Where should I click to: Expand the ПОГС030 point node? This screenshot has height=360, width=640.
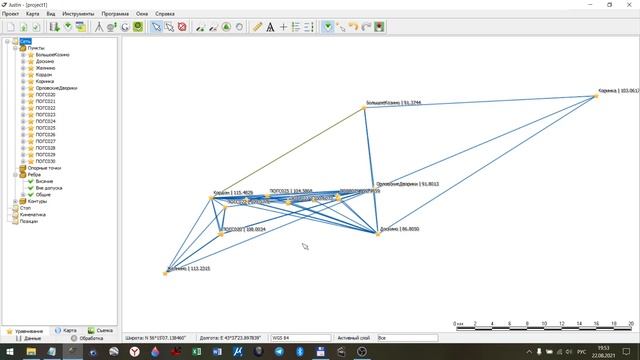point(23,161)
